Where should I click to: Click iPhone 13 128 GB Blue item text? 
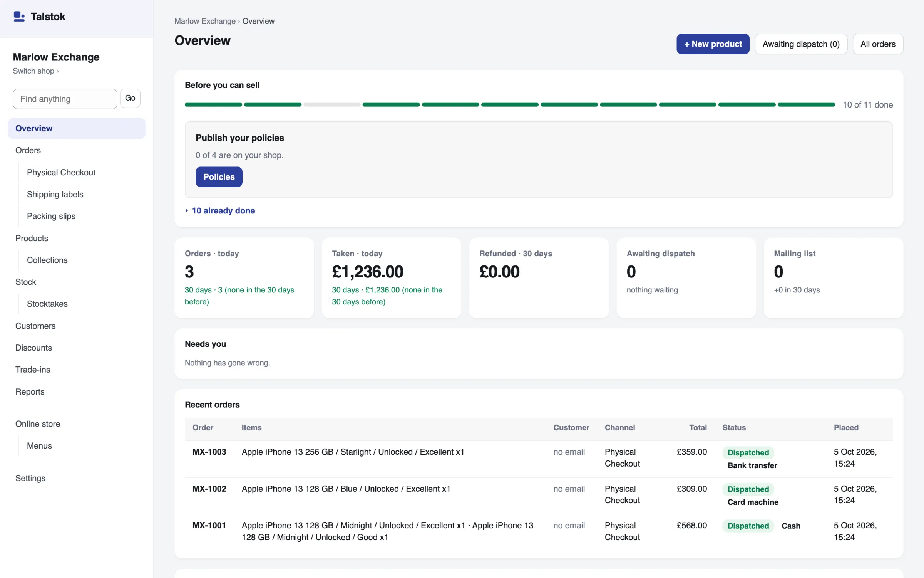(x=346, y=489)
